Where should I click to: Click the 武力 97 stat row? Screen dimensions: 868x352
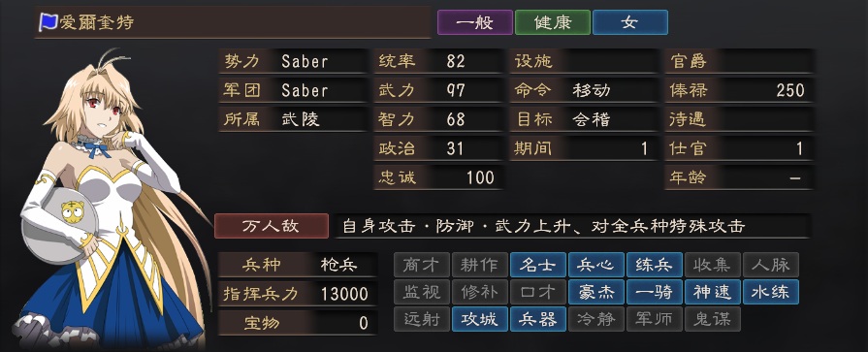tap(438, 89)
